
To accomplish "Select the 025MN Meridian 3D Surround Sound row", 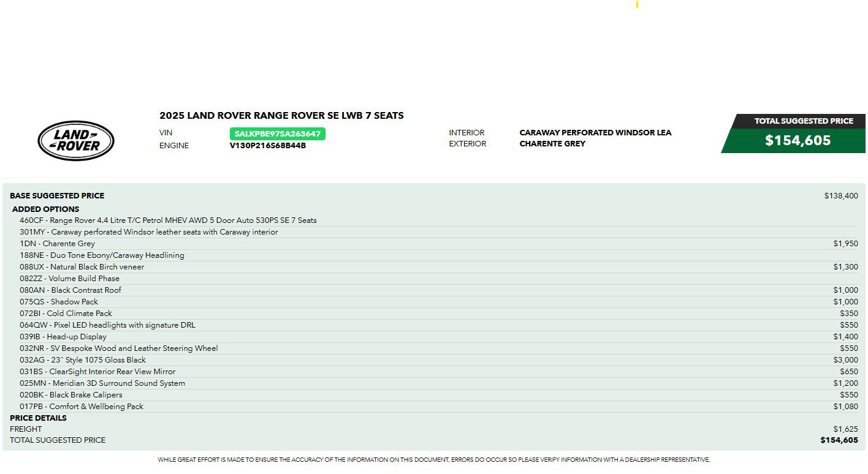I will point(438,383).
